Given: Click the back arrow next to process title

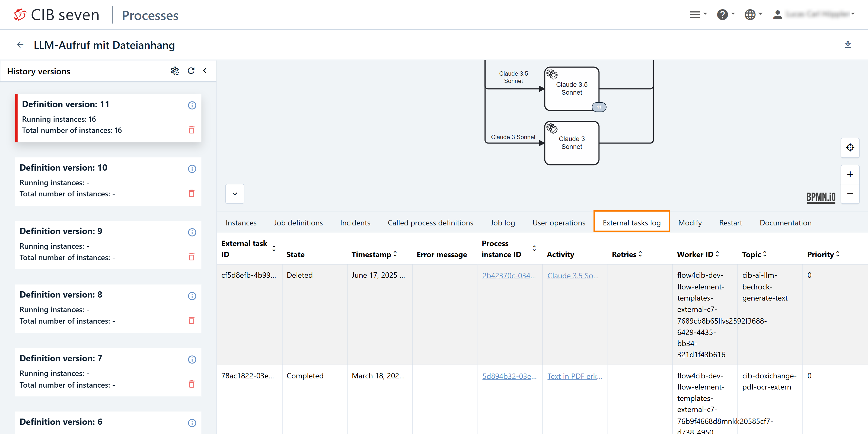Looking at the screenshot, I should click(x=20, y=45).
